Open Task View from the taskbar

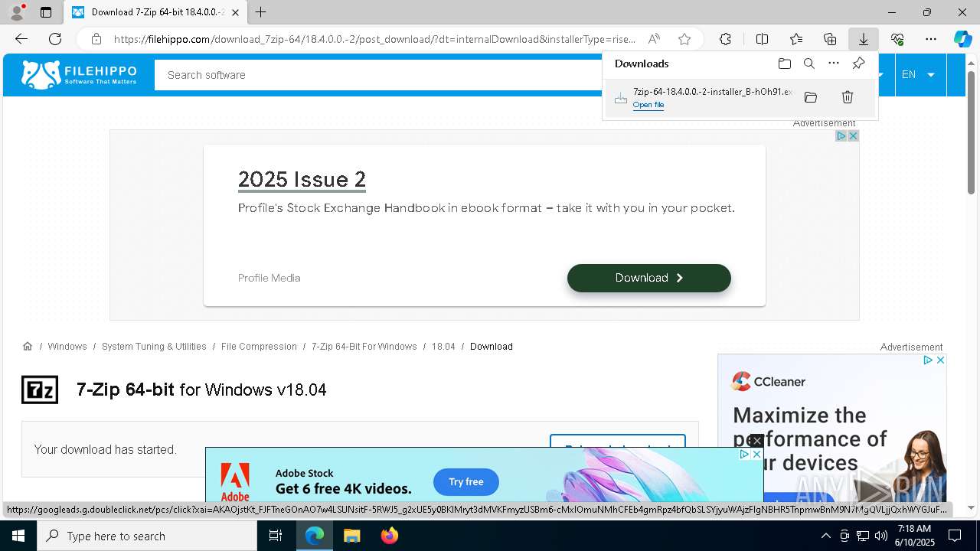click(276, 536)
